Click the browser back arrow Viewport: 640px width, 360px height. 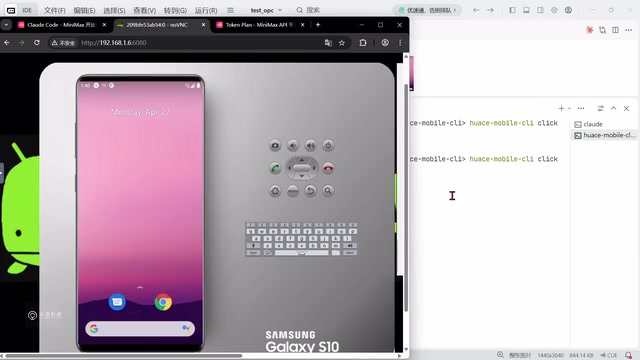point(7,42)
